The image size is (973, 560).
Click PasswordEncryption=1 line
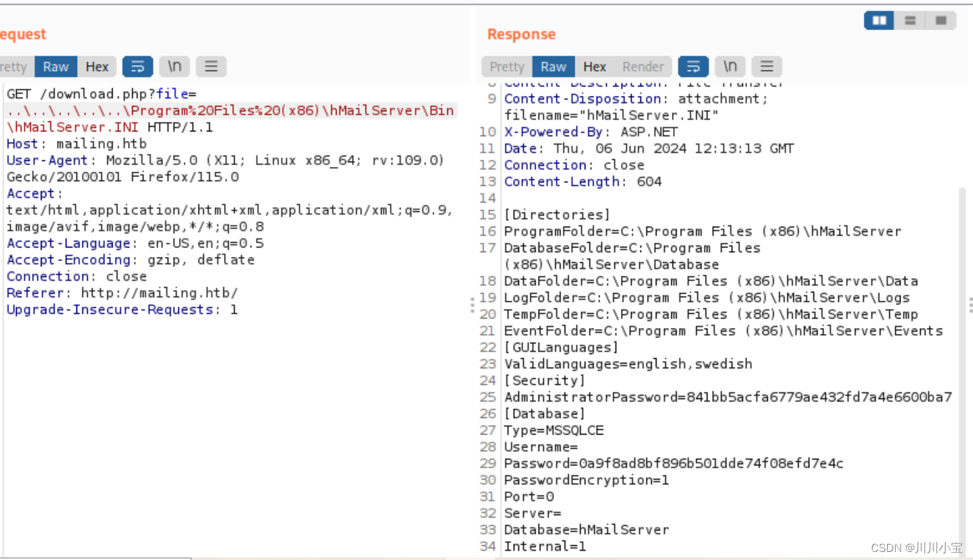(x=587, y=480)
